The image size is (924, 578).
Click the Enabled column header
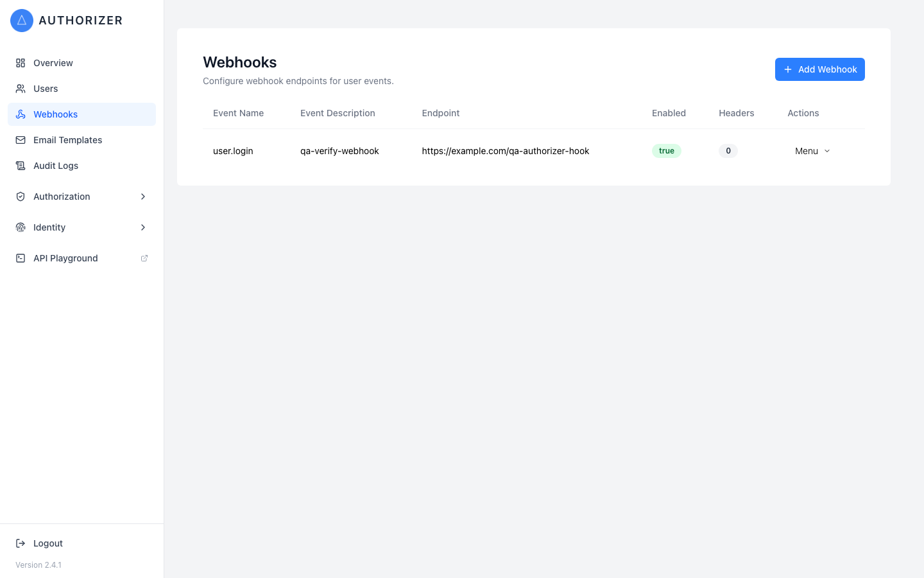(x=669, y=113)
